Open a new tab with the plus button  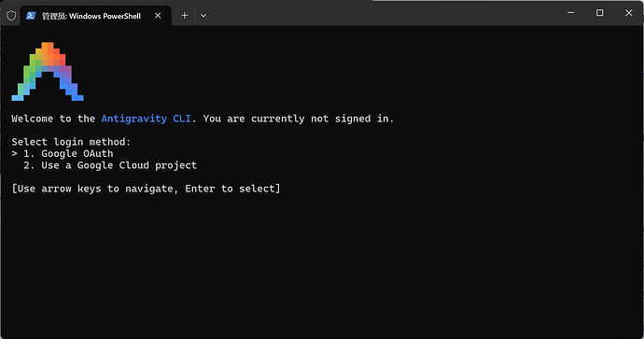185,16
